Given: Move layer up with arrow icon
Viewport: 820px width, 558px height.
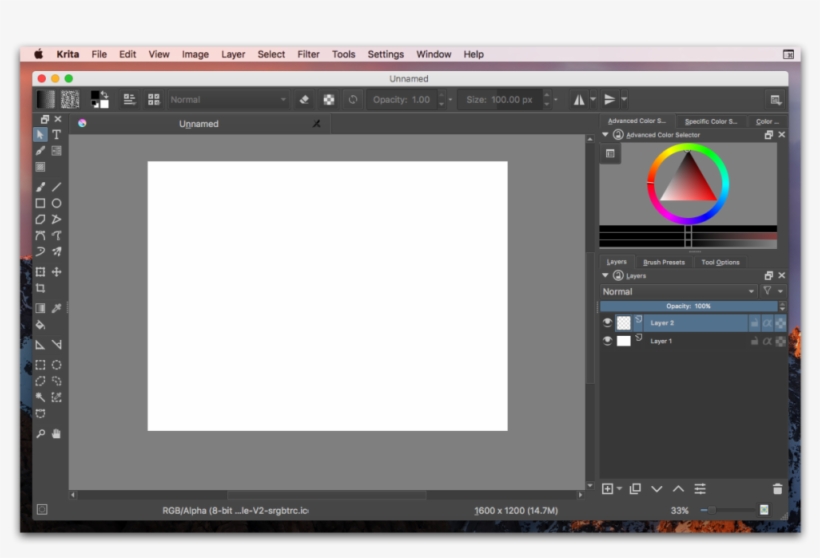Looking at the screenshot, I should [678, 489].
